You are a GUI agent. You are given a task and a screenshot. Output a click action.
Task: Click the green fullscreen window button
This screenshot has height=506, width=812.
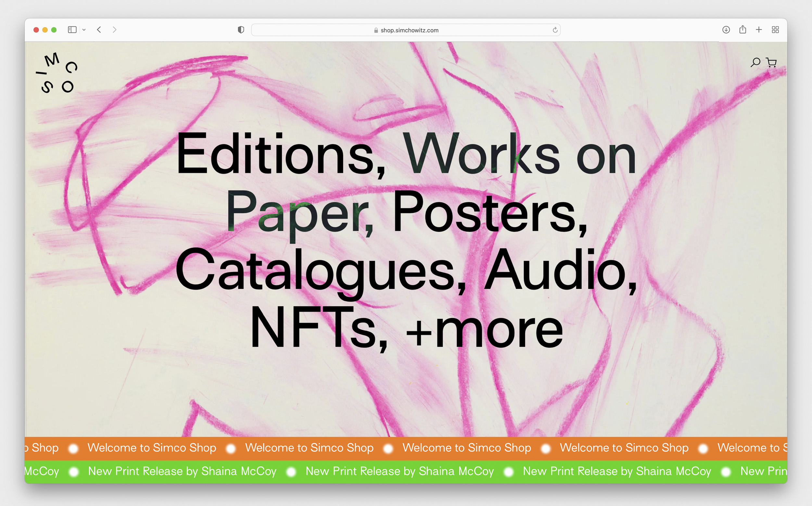[x=54, y=30]
